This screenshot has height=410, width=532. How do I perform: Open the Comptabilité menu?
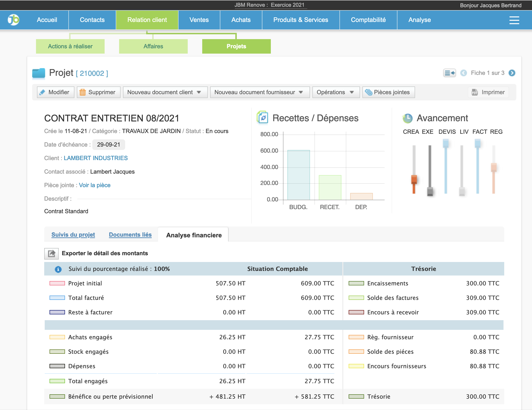click(368, 20)
